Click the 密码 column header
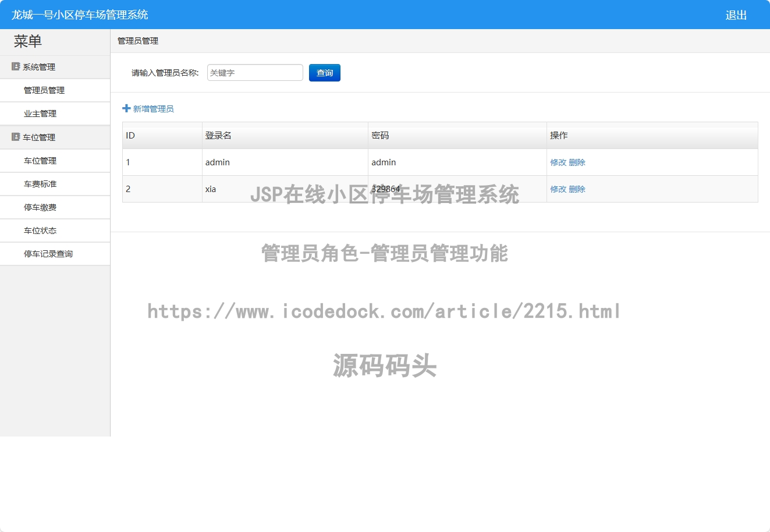The image size is (770, 532). click(457, 136)
